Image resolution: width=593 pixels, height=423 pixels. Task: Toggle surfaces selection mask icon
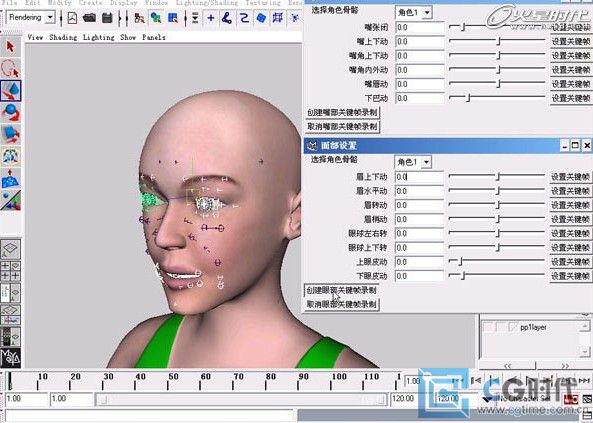point(261,18)
